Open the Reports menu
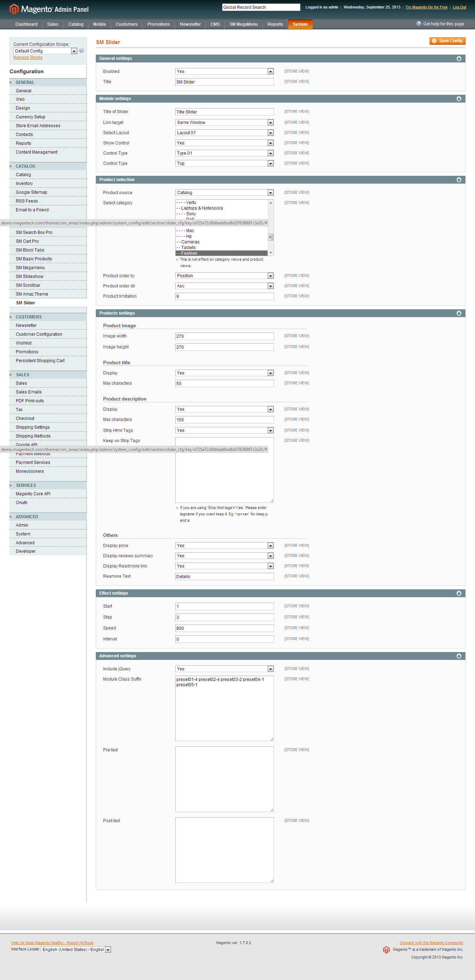 click(275, 24)
